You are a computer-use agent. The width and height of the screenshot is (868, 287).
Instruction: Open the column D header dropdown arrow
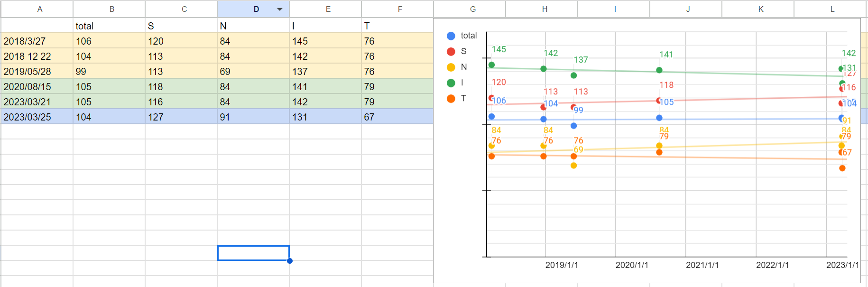click(x=280, y=9)
